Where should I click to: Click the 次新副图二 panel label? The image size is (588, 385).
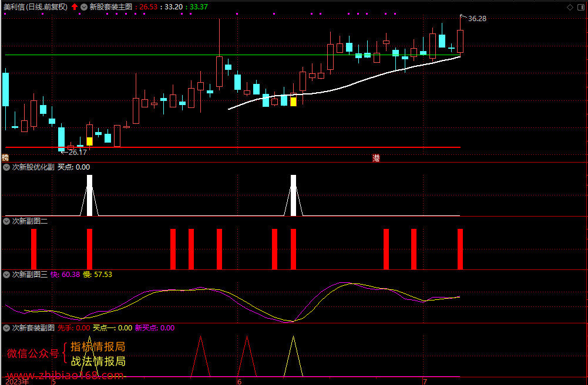tap(29, 221)
